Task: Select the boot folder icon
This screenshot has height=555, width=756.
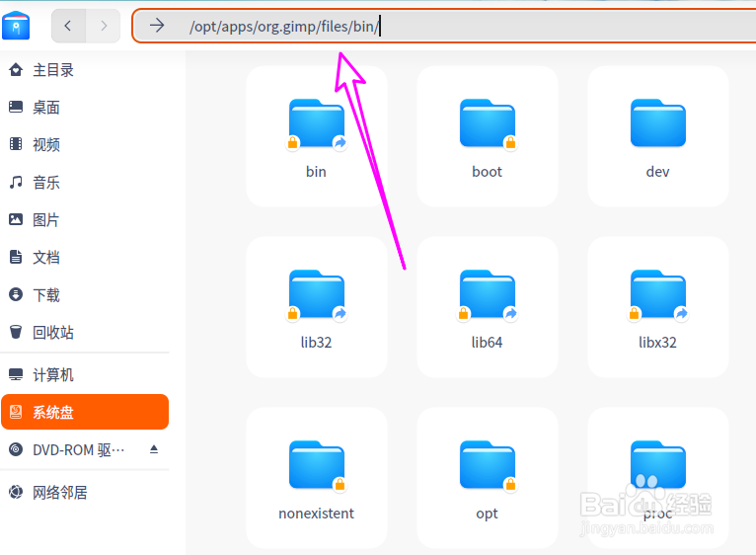Action: click(488, 124)
